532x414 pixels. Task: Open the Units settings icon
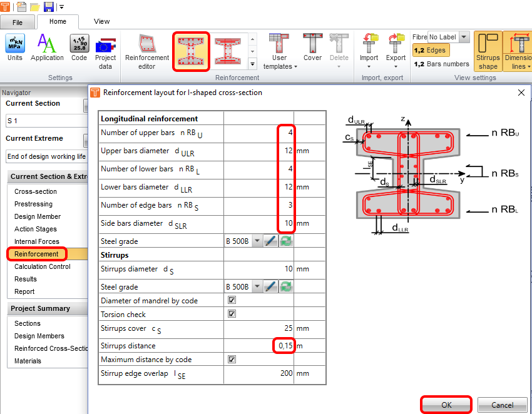tap(14, 49)
